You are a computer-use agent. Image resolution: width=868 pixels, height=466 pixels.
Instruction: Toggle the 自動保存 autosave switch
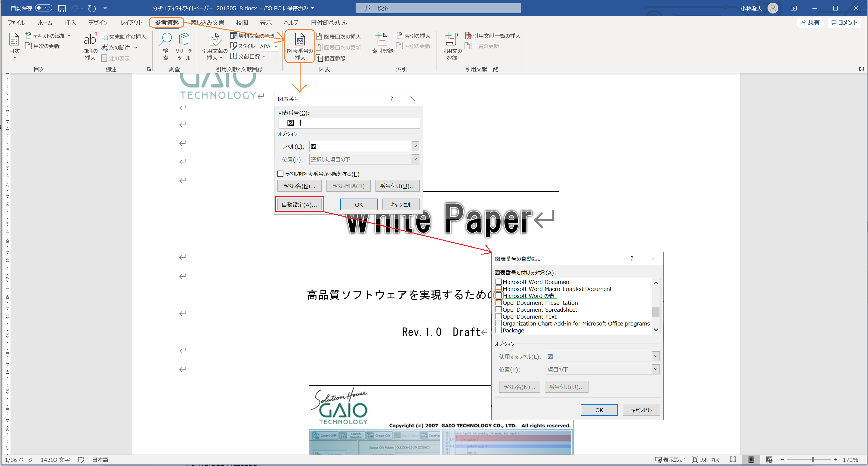click(44, 8)
